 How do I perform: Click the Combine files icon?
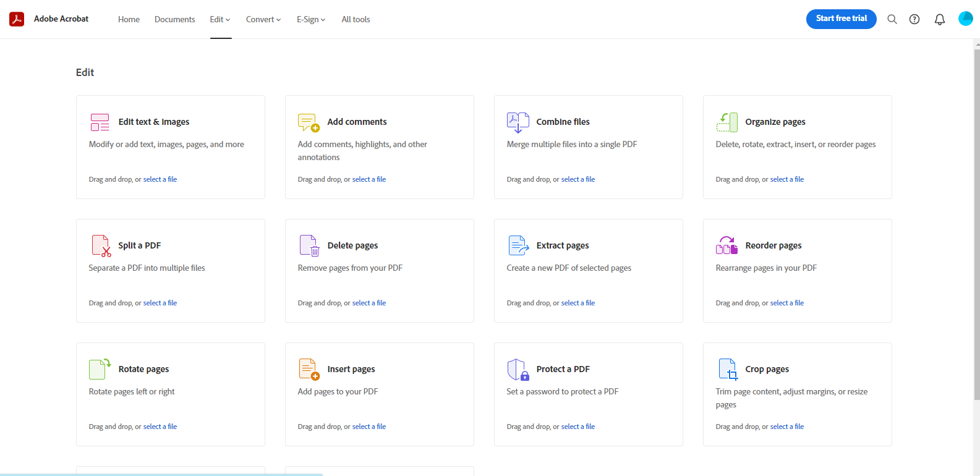pyautogui.click(x=518, y=122)
